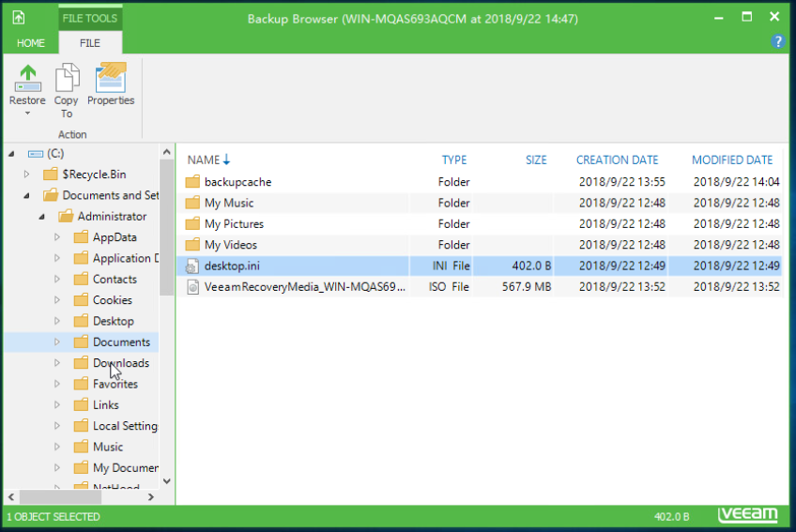The image size is (796, 532).
Task: Click the tree vertical scrollbar thumb
Action: pyautogui.click(x=166, y=227)
